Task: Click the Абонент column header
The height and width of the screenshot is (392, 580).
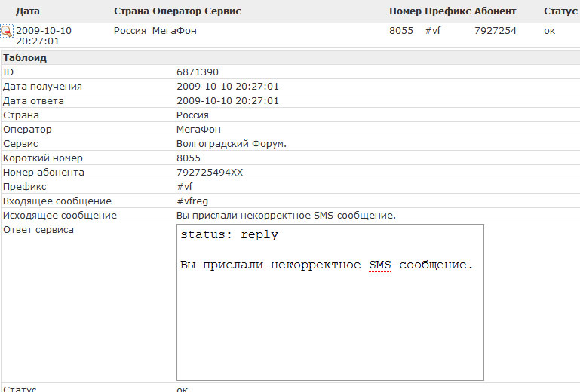Action: pyautogui.click(x=496, y=11)
